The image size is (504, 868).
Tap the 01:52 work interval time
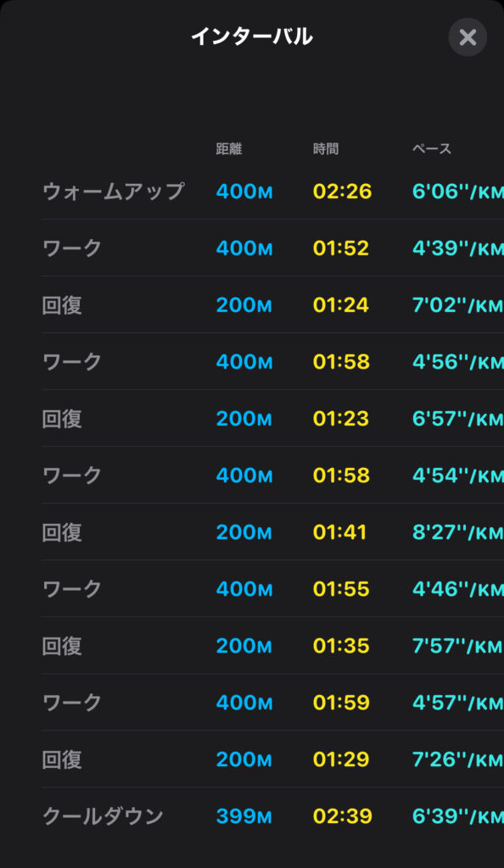341,248
